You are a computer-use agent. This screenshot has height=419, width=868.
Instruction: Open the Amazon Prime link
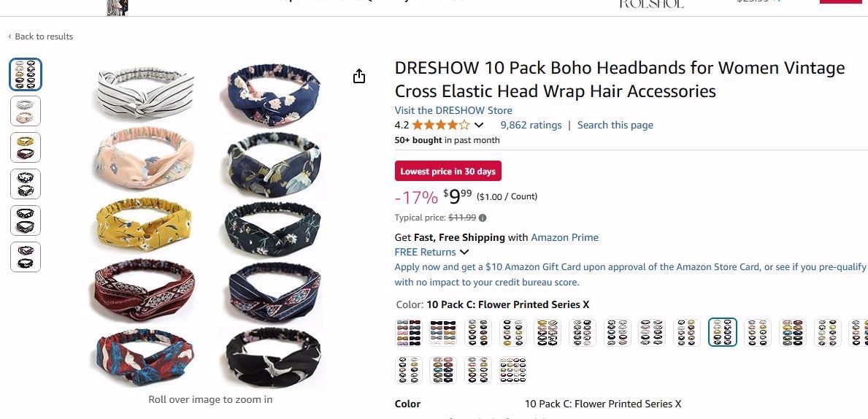pos(564,237)
